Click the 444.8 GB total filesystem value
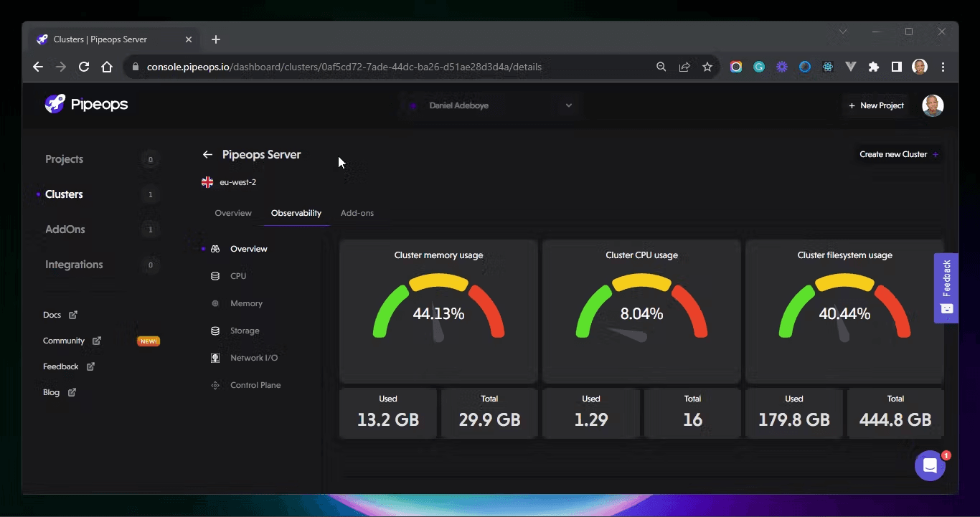The height and width of the screenshot is (517, 980). (895, 420)
